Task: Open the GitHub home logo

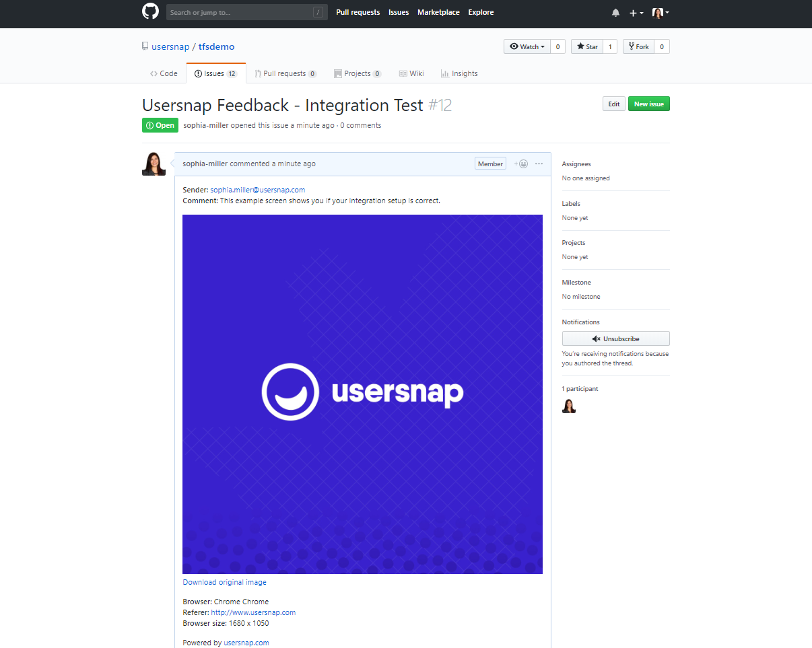Action: pyautogui.click(x=150, y=12)
